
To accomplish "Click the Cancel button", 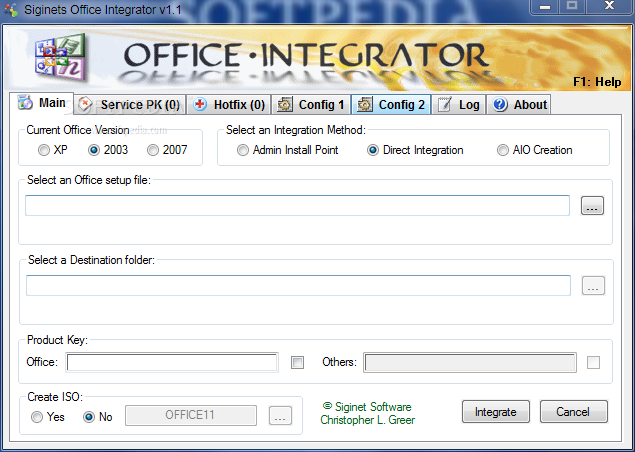I will (573, 411).
